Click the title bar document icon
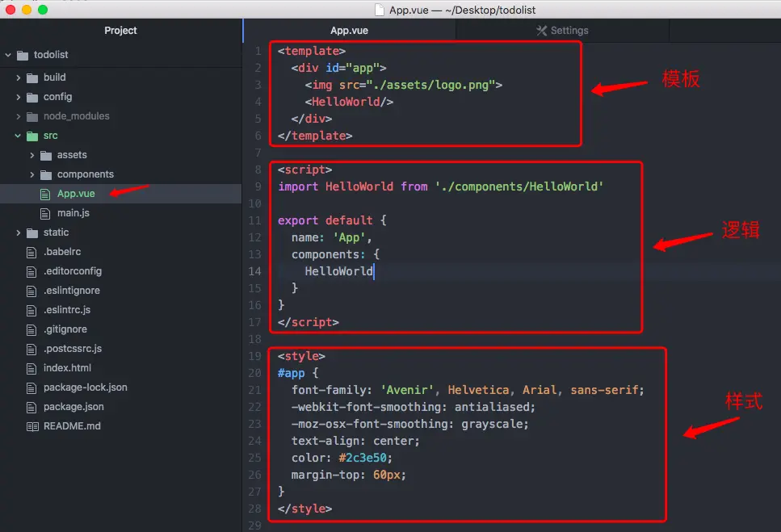The image size is (781, 532). [380, 10]
